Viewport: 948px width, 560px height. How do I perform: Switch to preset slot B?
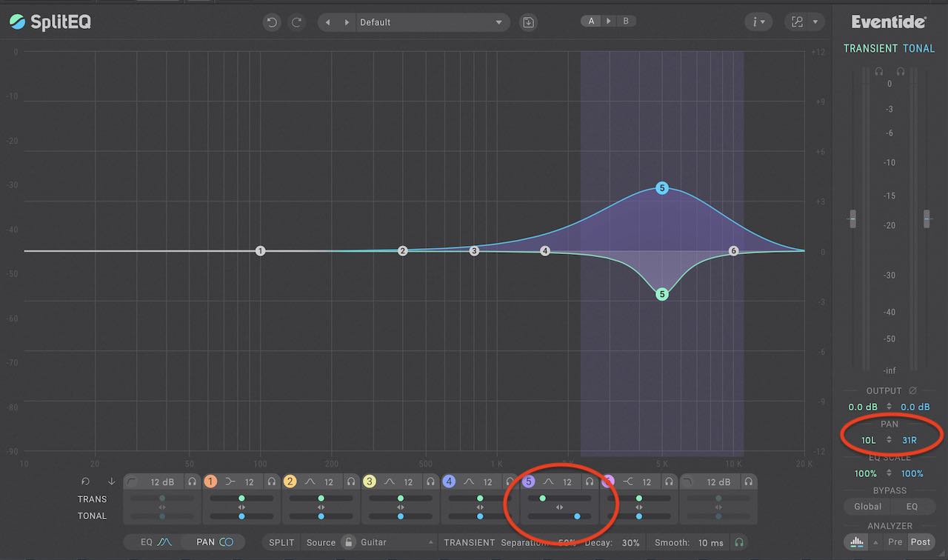pyautogui.click(x=626, y=21)
